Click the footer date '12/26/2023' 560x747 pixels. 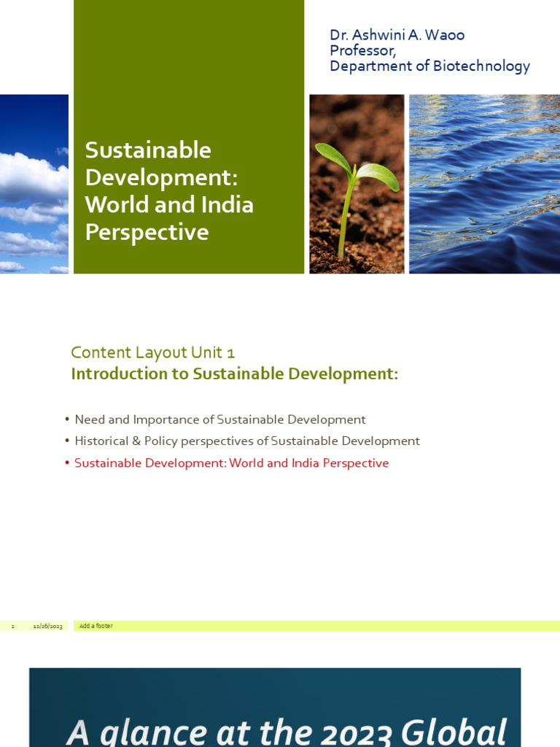[x=47, y=626]
